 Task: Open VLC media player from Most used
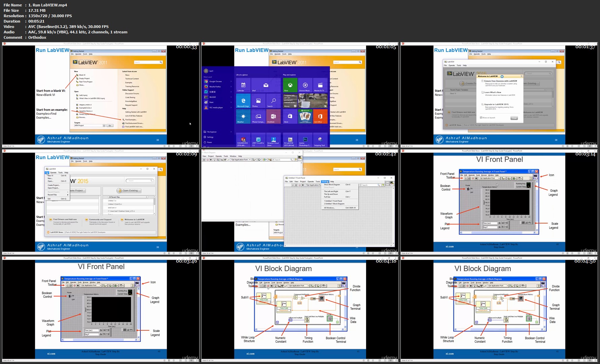(217, 108)
